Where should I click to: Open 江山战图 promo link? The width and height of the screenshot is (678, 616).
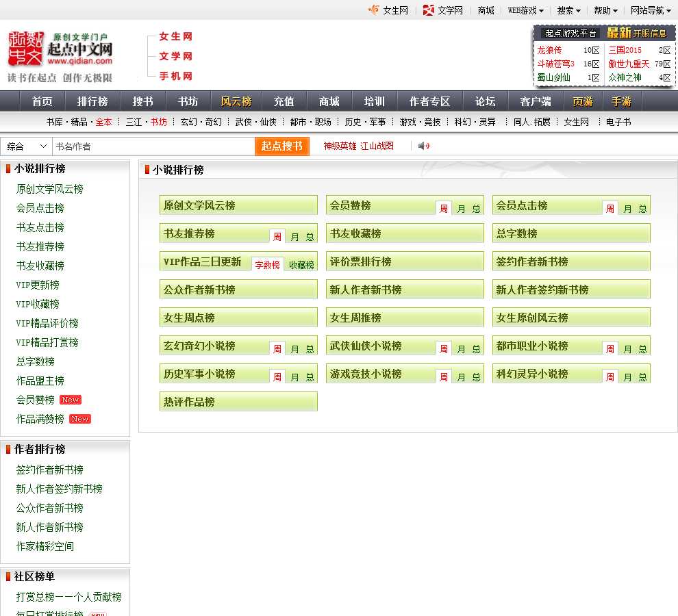[377, 146]
